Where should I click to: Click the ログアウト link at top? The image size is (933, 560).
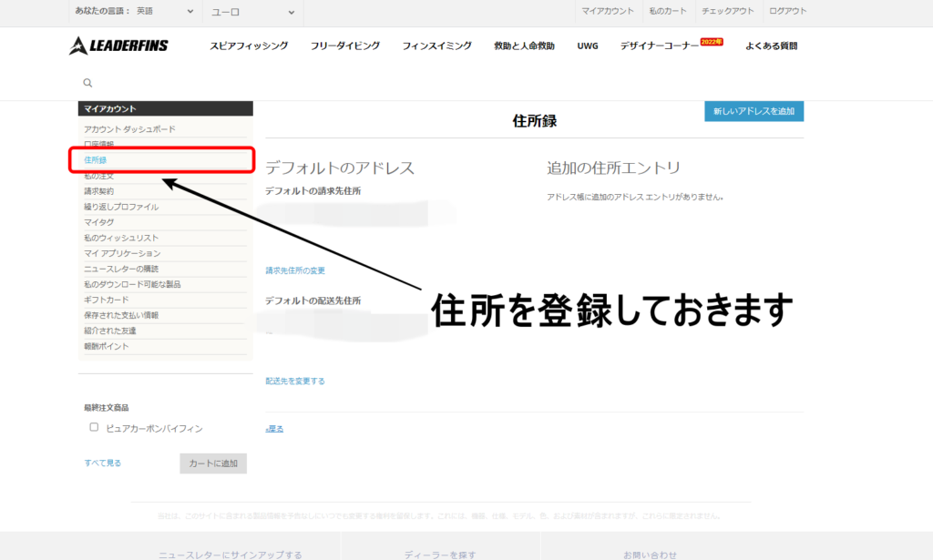click(x=787, y=11)
